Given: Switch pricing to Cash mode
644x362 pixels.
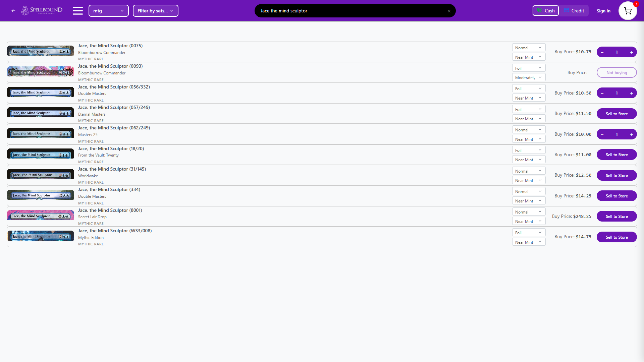Looking at the screenshot, I should tap(545, 10).
